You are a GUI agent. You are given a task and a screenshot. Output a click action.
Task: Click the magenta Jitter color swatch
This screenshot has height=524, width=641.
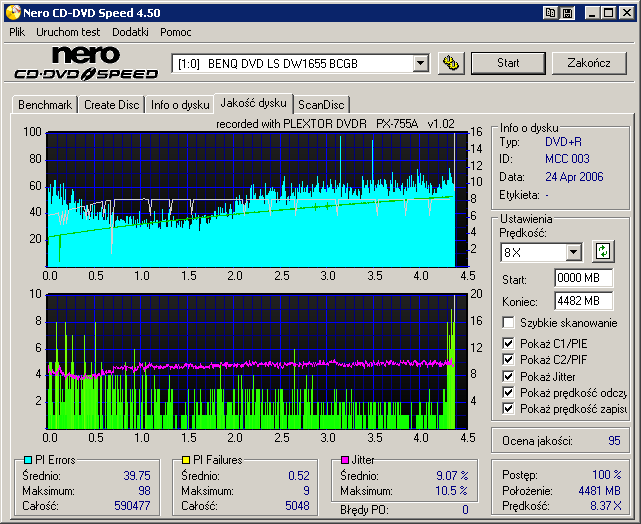pos(345,460)
